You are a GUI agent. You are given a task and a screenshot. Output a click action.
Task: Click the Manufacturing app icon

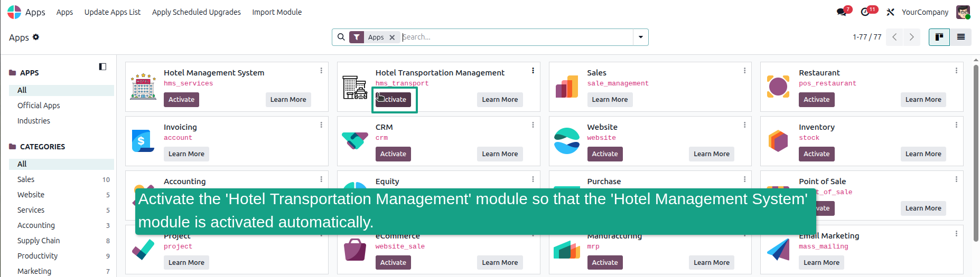click(567, 250)
